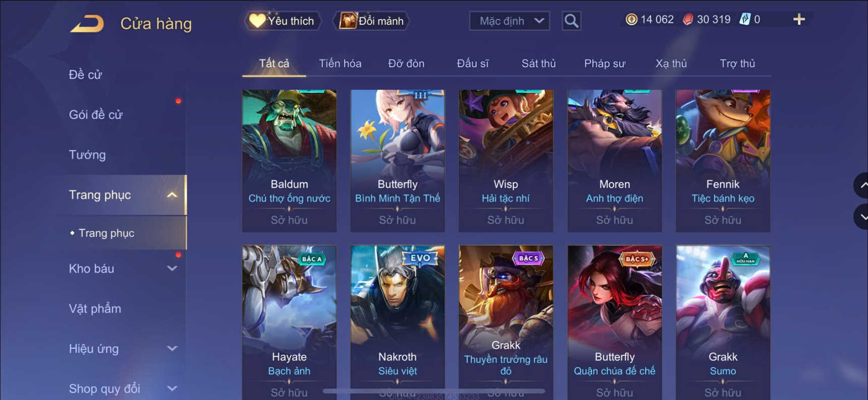The width and height of the screenshot is (868, 400).
Task: Tap the plus icon to add currency
Action: click(x=799, y=20)
